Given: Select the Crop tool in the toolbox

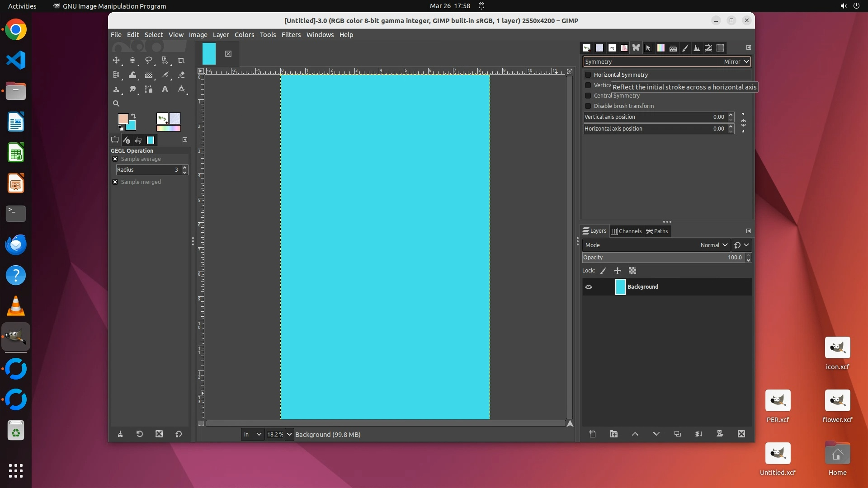Looking at the screenshot, I should pyautogui.click(x=181, y=61).
